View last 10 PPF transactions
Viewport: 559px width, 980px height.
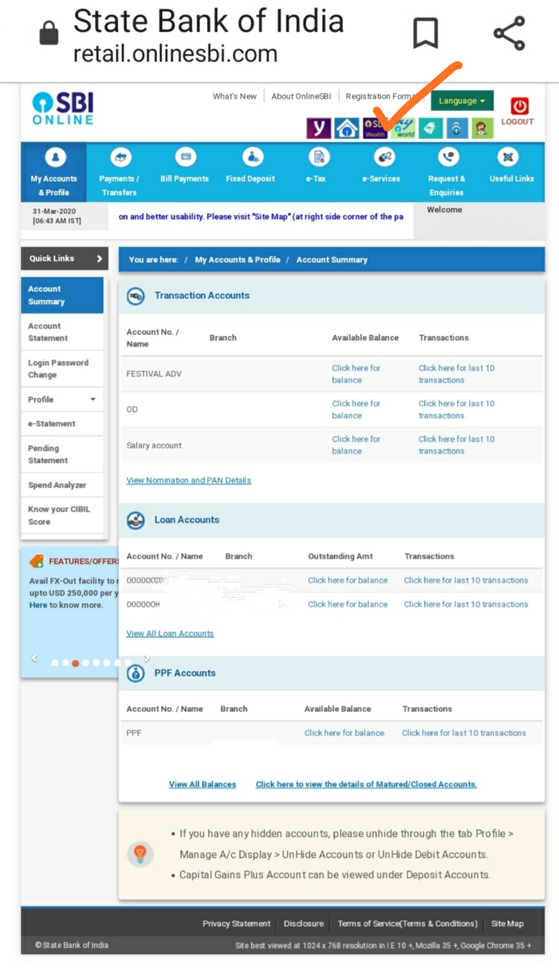(464, 733)
